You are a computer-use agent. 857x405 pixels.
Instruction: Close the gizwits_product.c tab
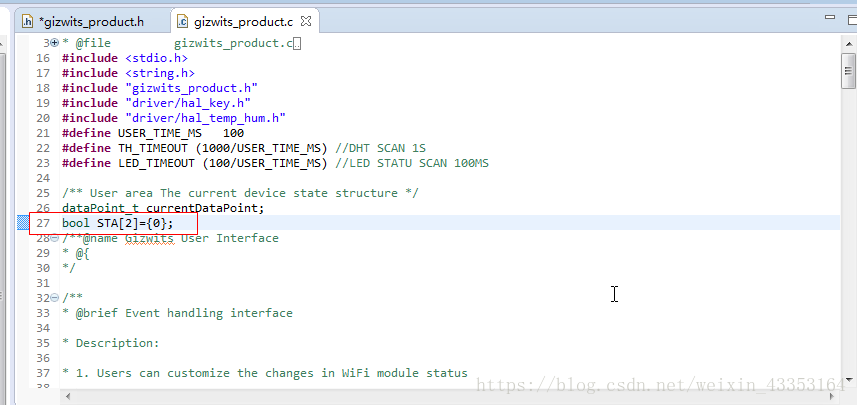point(306,21)
